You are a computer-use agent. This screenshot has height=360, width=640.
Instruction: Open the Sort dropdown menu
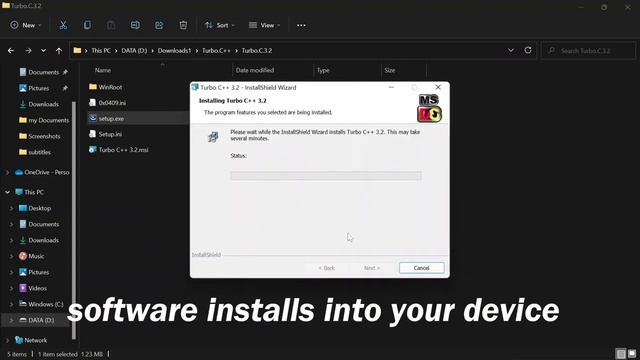tap(220, 25)
